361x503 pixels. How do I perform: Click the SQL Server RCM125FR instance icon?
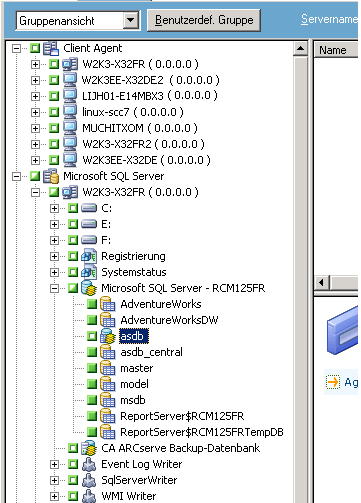coord(89,288)
